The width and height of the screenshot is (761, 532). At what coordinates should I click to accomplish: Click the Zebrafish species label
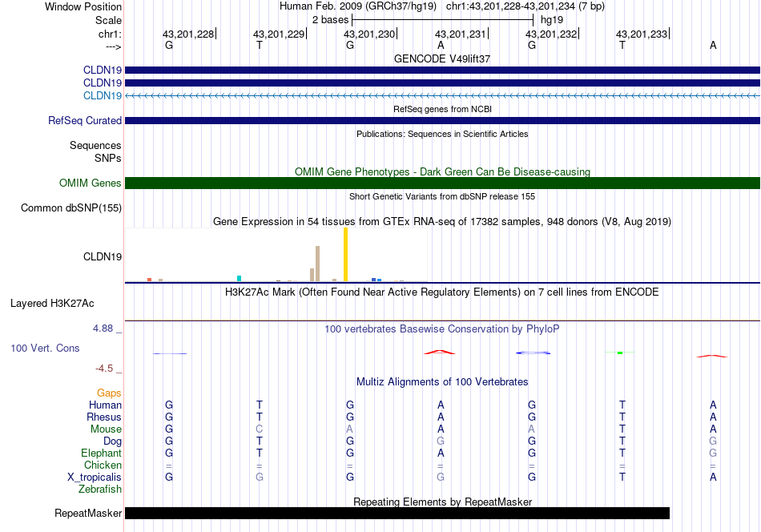pyautogui.click(x=100, y=490)
